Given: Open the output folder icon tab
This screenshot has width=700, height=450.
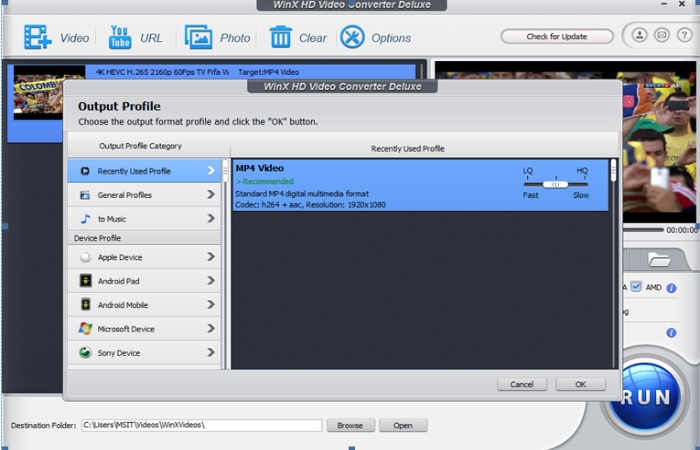Looking at the screenshot, I should tap(659, 259).
